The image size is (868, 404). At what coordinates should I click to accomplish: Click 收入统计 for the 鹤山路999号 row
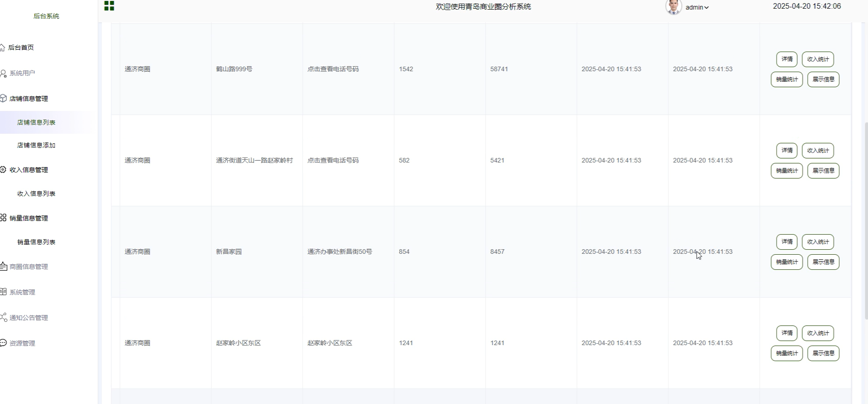pyautogui.click(x=818, y=59)
